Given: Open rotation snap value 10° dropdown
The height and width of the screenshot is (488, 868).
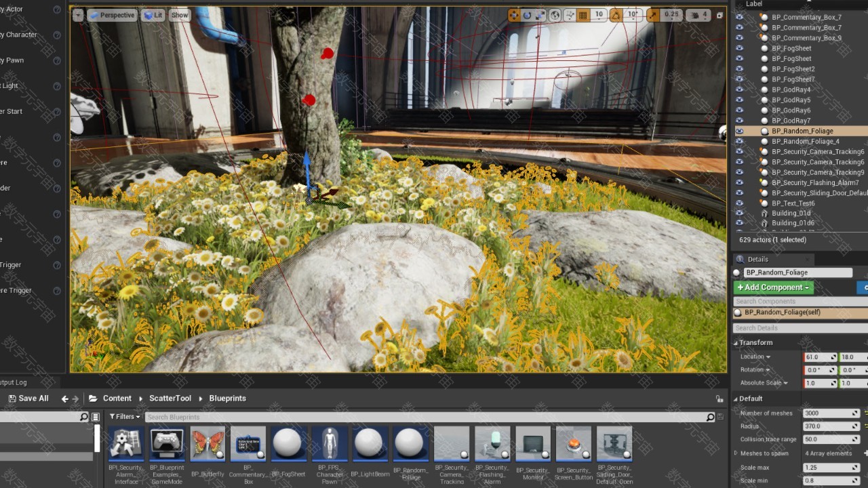Looking at the screenshot, I should click(633, 15).
